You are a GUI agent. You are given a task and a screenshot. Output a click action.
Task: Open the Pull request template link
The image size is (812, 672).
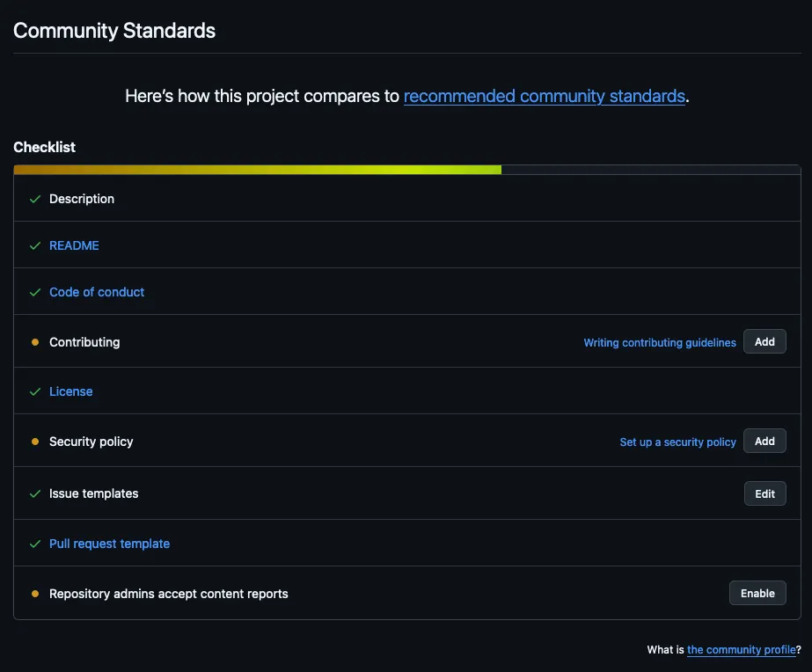coord(109,544)
